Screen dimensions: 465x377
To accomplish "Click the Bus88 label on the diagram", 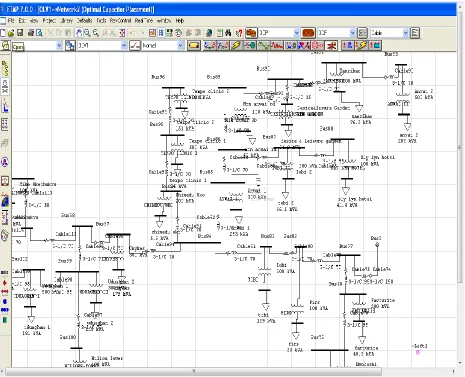I will tap(326, 128).
